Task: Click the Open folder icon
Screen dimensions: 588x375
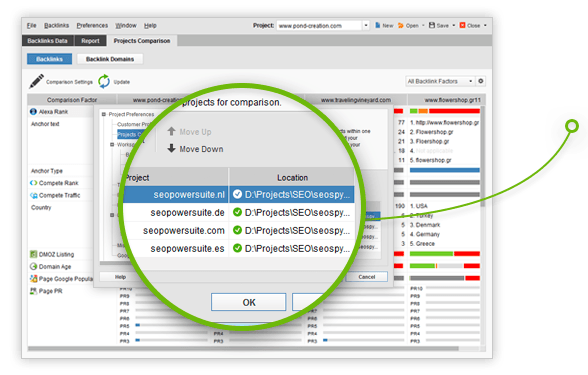Action: click(x=400, y=25)
